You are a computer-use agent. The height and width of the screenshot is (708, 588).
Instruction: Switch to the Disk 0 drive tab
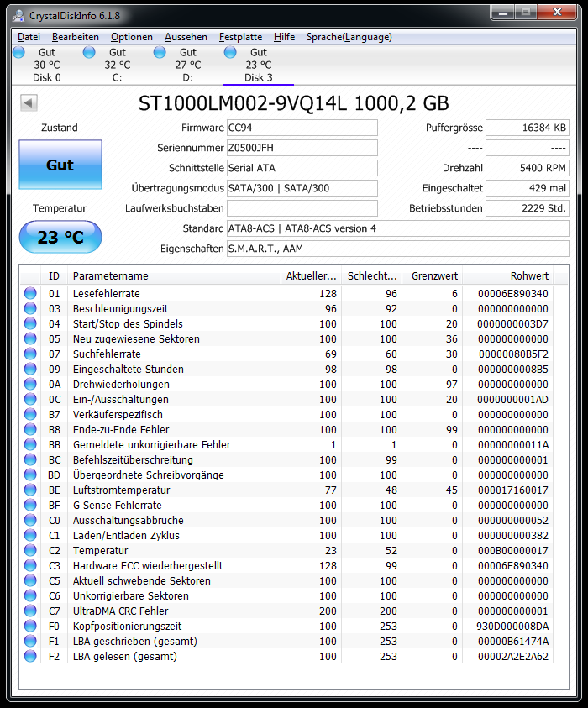(46, 65)
